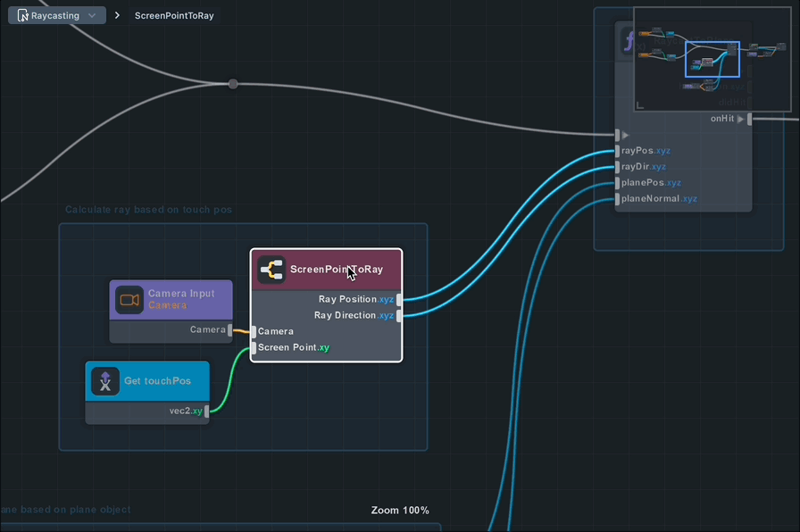
Task: Click the camera icon on the Camera Input node
Action: click(128, 299)
